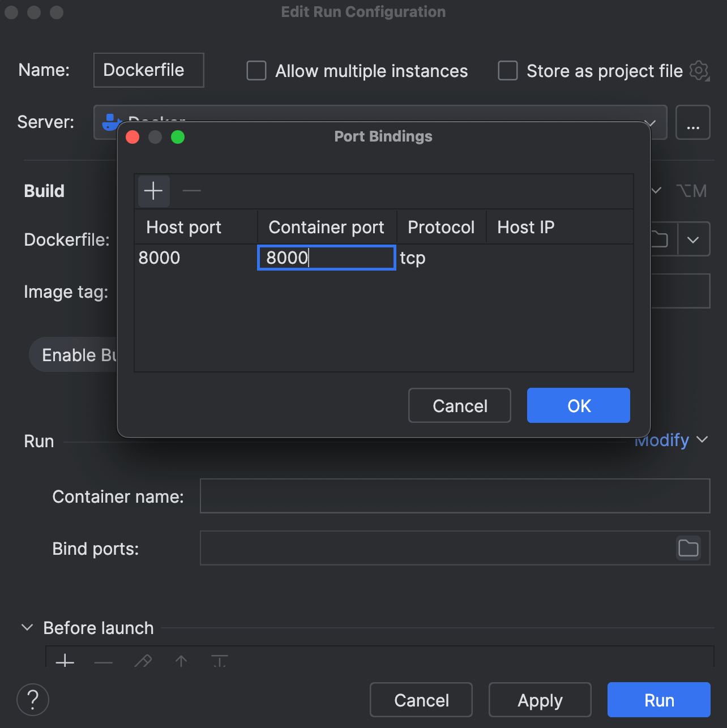Open Docker server settings ellipsis button

pyautogui.click(x=692, y=122)
